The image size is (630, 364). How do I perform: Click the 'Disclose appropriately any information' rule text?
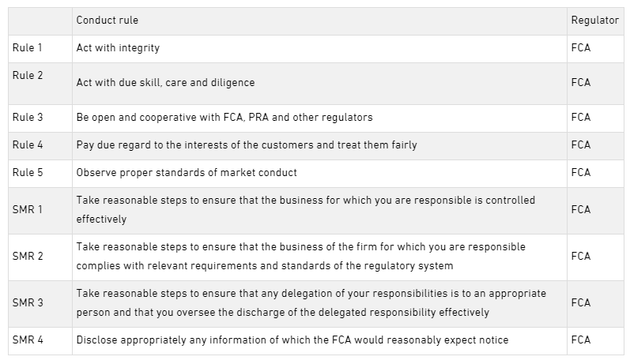click(292, 340)
